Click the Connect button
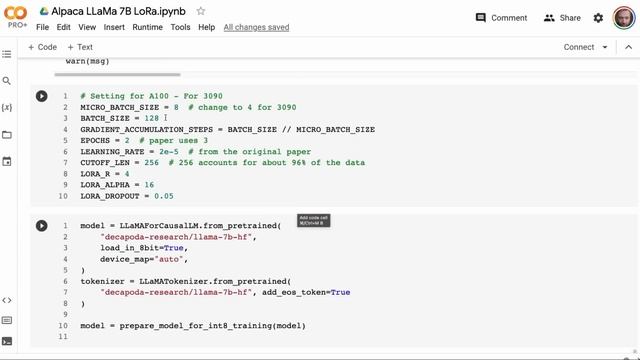Image resolution: width=640 pixels, height=360 pixels. 579,47
